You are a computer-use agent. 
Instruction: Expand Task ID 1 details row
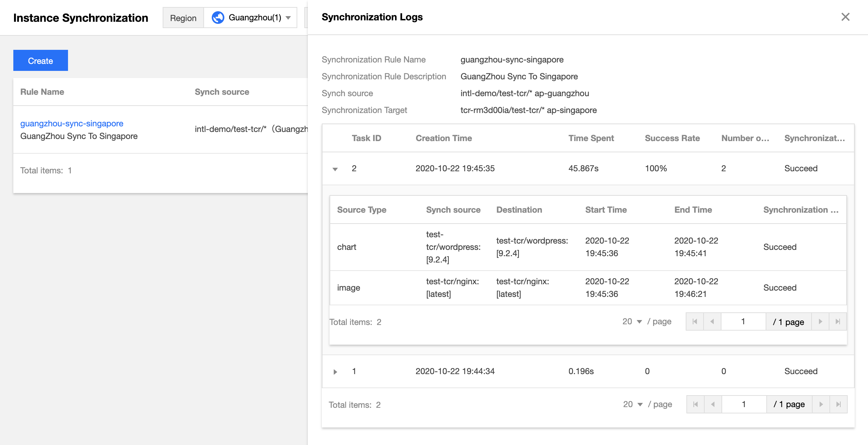coord(335,372)
